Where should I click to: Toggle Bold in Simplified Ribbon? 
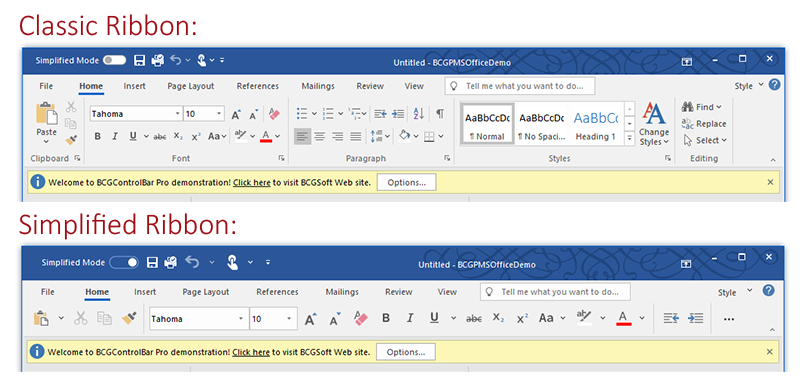(x=386, y=318)
